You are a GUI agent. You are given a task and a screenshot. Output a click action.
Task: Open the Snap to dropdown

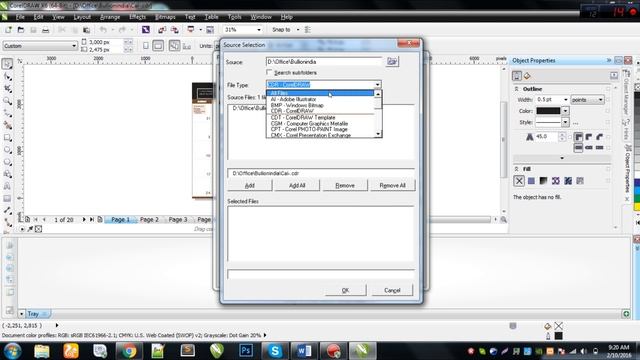(298, 30)
